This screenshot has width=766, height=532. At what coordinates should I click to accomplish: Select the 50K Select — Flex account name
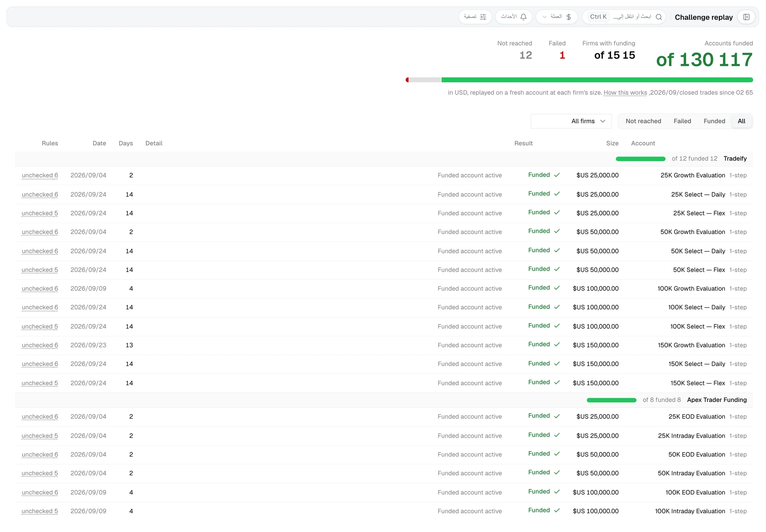tap(699, 270)
